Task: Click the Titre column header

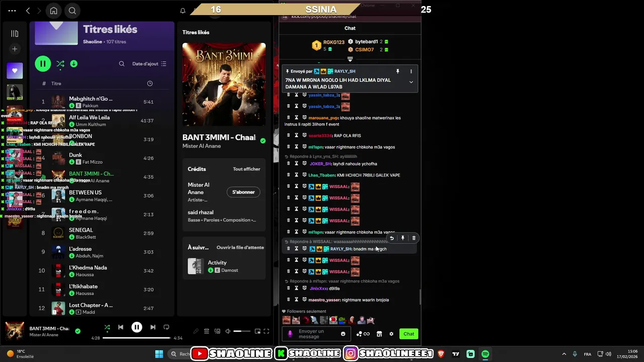Action: click(x=56, y=83)
